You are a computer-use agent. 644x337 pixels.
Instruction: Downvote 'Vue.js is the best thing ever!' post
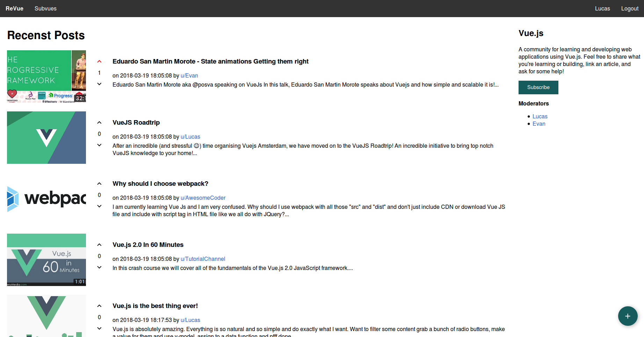point(99,329)
